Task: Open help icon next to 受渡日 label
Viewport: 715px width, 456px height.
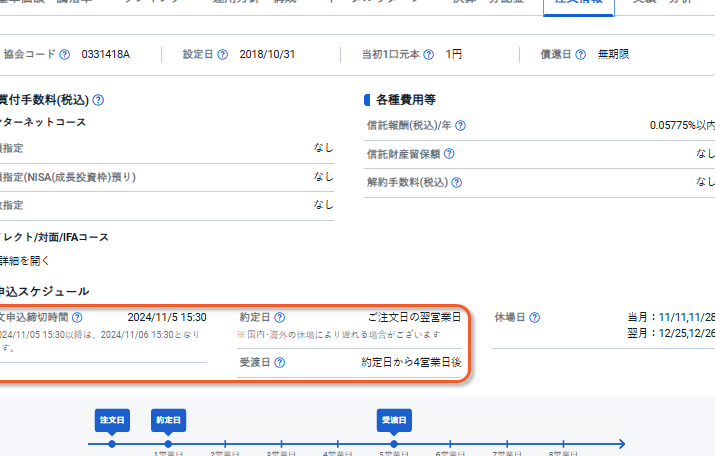Action: (x=280, y=363)
